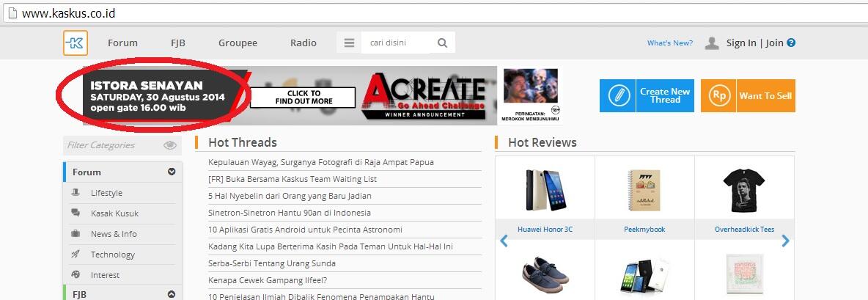Open the hamburger menu beside search
This screenshot has width=868, height=300.
pos(349,43)
